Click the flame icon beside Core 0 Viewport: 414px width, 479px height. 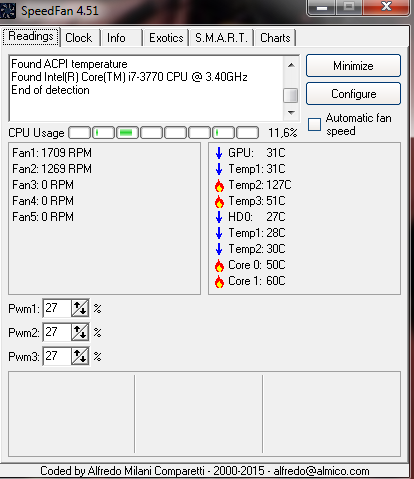coord(219,265)
